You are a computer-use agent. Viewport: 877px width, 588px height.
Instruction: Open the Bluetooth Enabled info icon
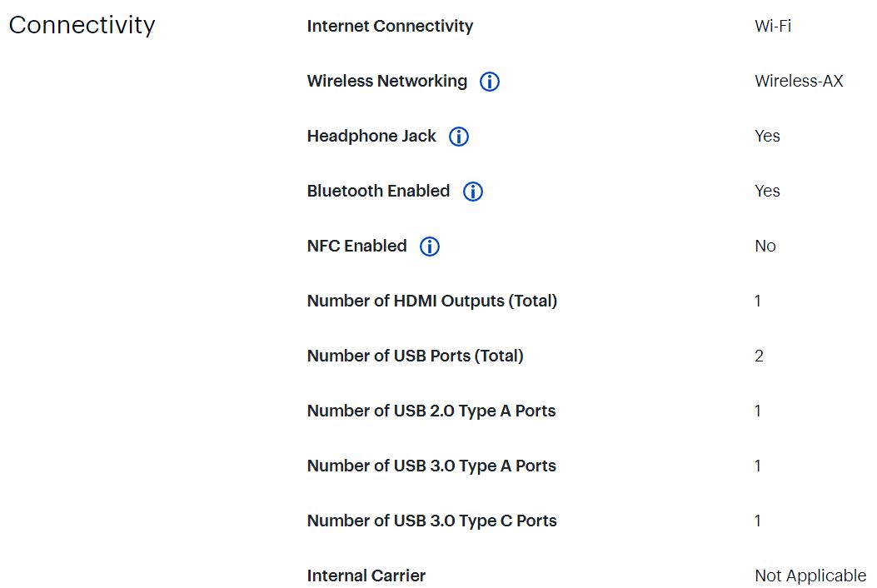[x=472, y=192]
